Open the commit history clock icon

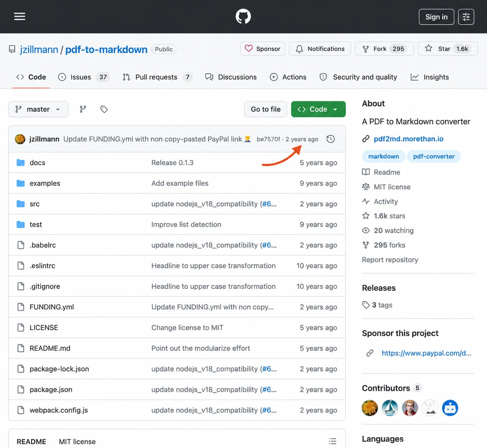[x=331, y=139]
